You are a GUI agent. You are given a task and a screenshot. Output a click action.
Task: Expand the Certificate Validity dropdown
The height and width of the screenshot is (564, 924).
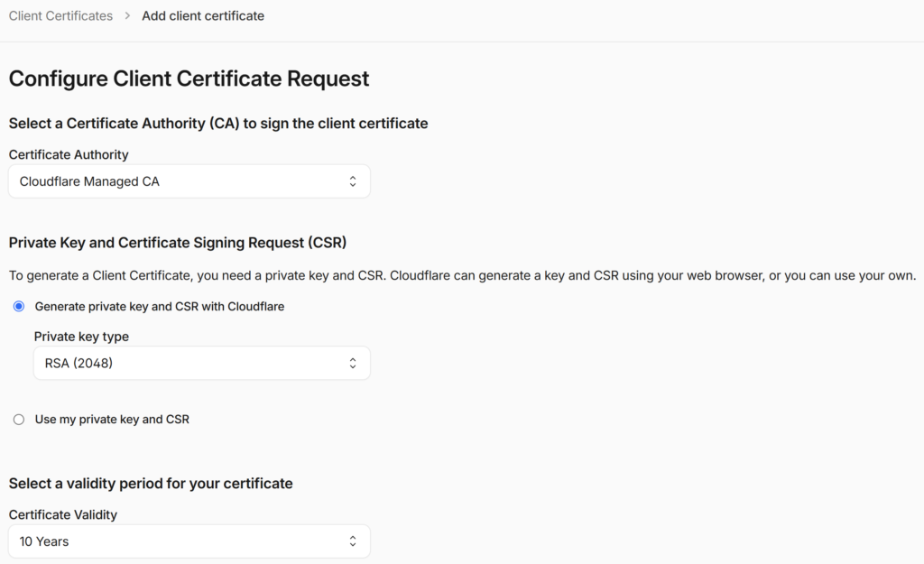[x=189, y=541]
